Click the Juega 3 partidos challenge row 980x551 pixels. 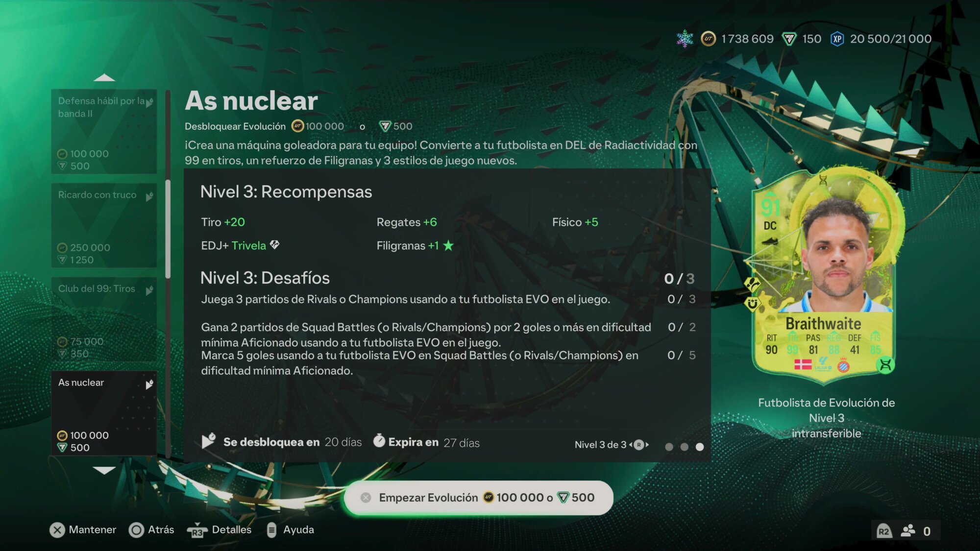pyautogui.click(x=448, y=299)
